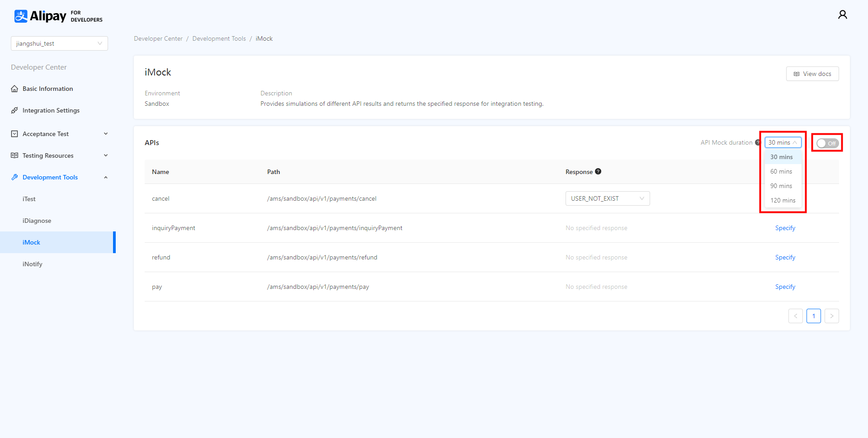Click the Response column help icon
The height and width of the screenshot is (438, 868).
point(598,171)
